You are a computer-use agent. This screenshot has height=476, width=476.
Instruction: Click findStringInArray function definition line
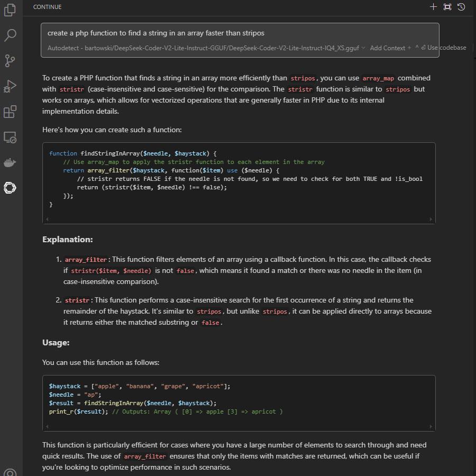tap(133, 153)
